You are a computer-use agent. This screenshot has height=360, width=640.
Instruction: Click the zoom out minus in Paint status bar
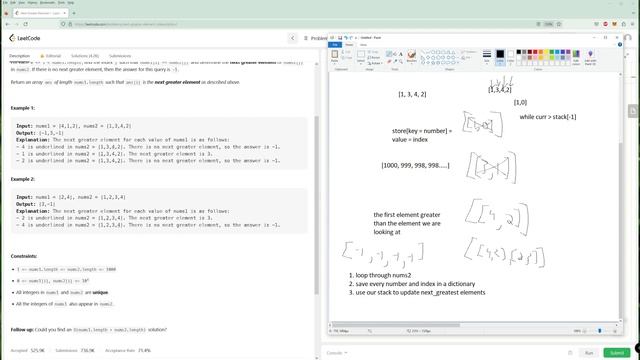pos(585,331)
